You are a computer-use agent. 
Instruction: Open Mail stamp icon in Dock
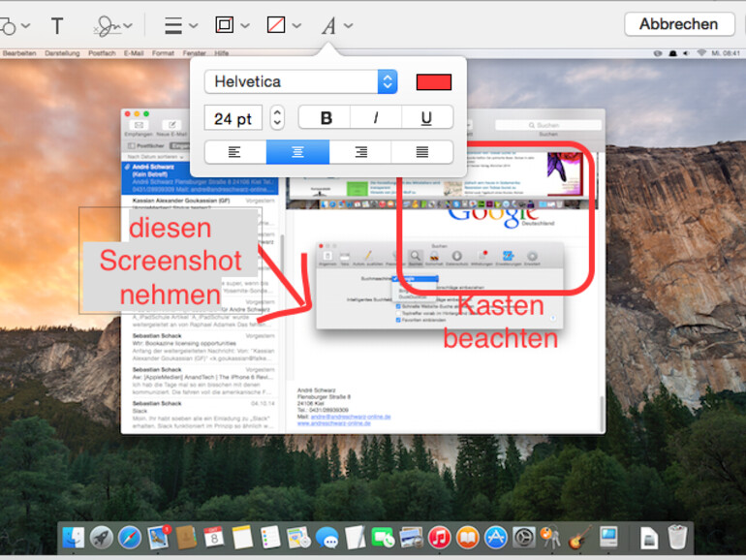(158, 538)
